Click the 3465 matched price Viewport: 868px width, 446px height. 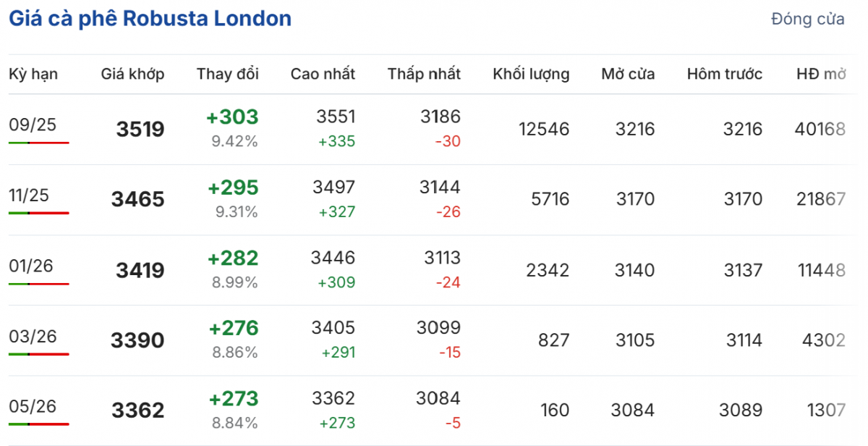138,200
